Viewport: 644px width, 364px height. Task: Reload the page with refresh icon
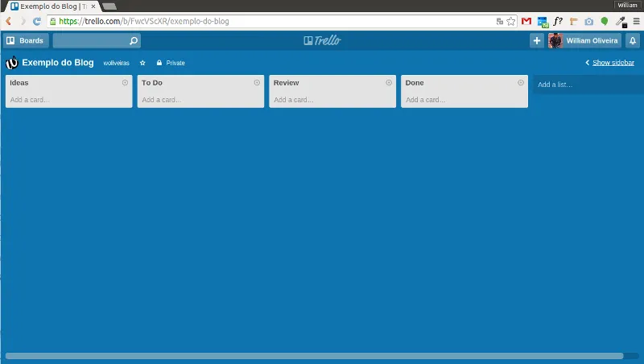(36, 22)
